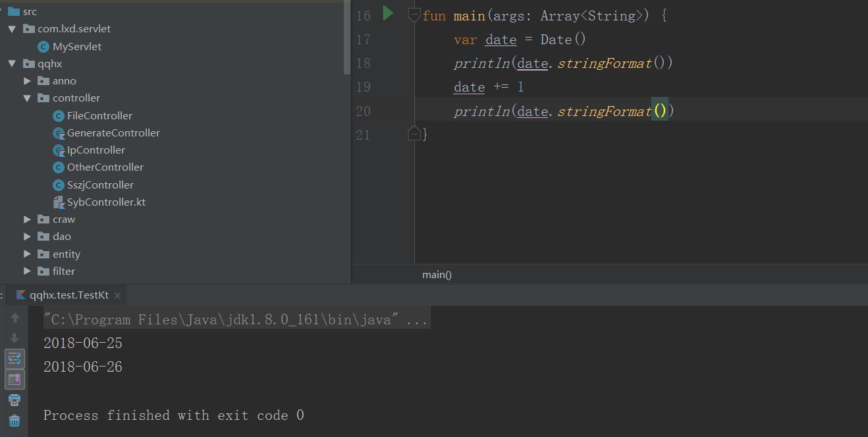Click the FileController class icon

[x=59, y=115]
